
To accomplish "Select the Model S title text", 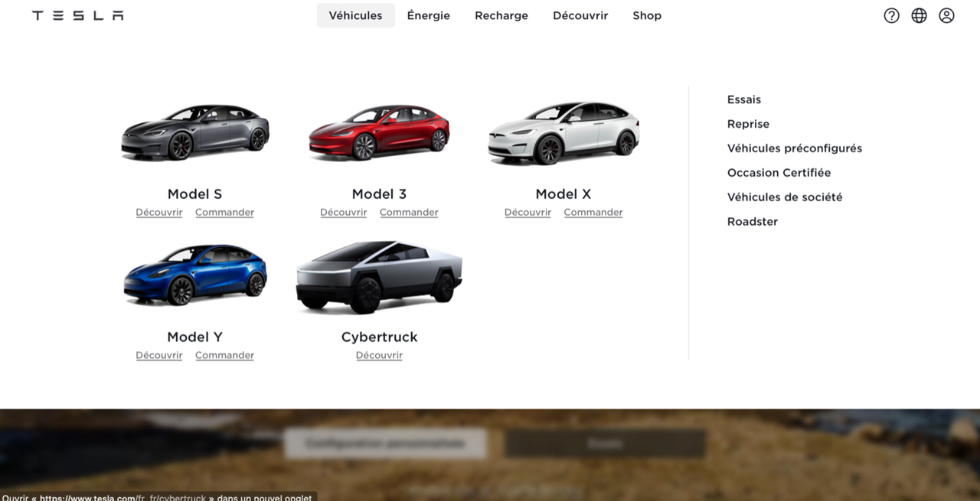I will 194,194.
